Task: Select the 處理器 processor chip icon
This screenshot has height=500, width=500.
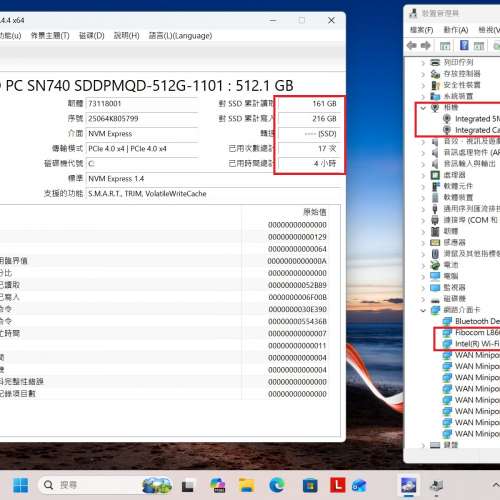Action: pyautogui.click(x=435, y=175)
